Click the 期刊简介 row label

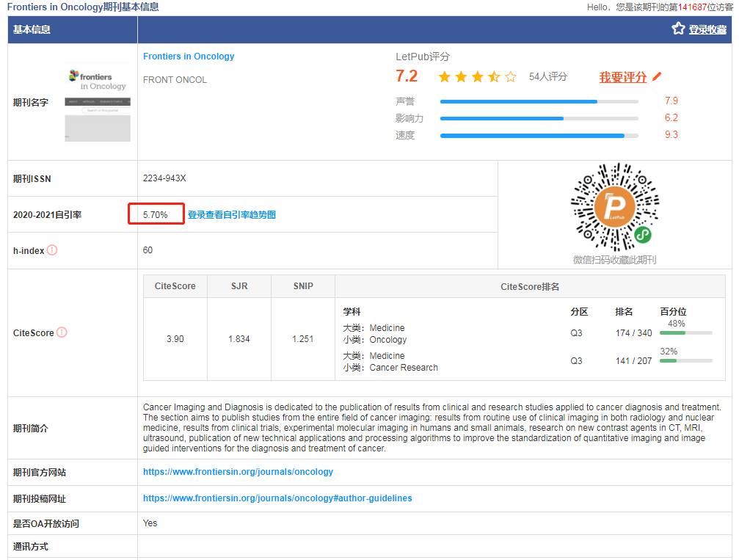point(31,429)
